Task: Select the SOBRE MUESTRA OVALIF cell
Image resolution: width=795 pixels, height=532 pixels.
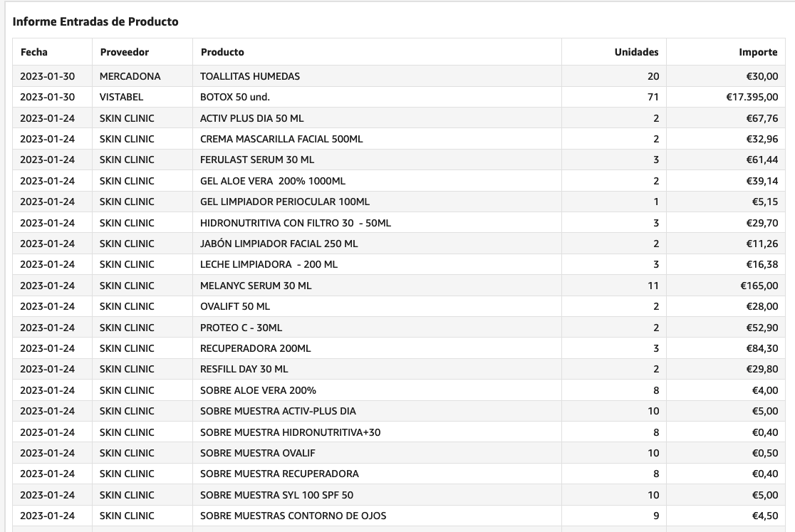Action: point(258,453)
